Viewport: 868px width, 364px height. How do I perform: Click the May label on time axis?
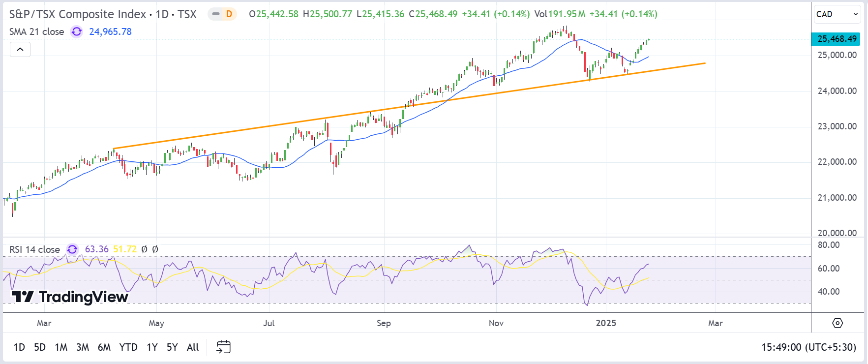(156, 323)
